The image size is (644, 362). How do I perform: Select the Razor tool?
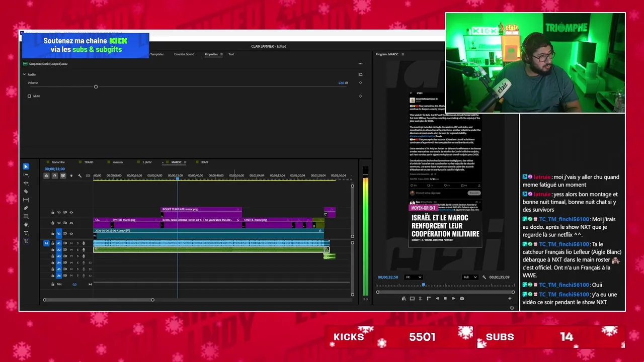(26, 192)
